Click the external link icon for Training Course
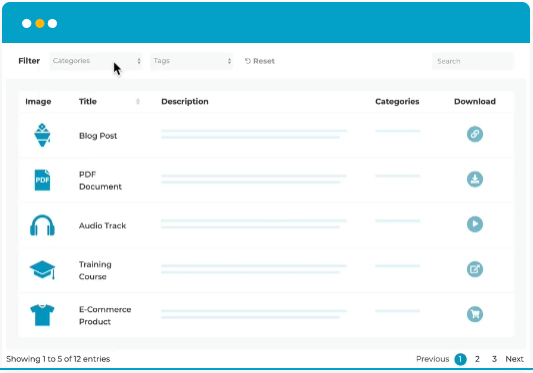Viewport: 533px width, 373px height. pos(475,269)
